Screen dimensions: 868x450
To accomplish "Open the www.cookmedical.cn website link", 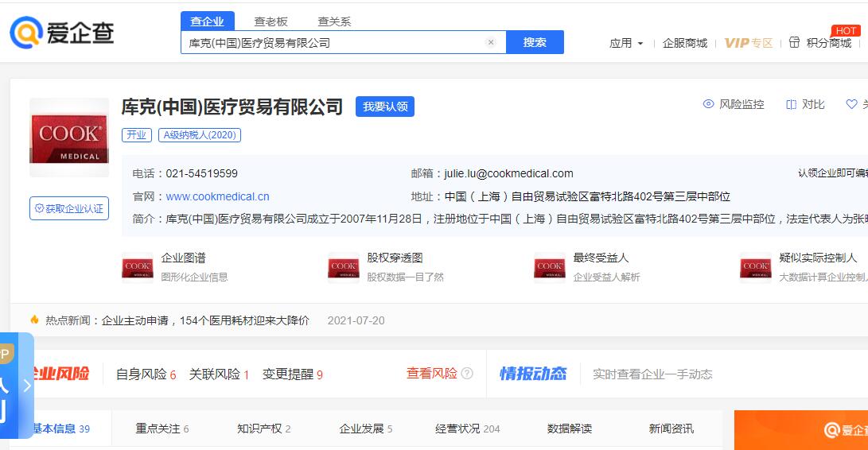I will [x=217, y=196].
